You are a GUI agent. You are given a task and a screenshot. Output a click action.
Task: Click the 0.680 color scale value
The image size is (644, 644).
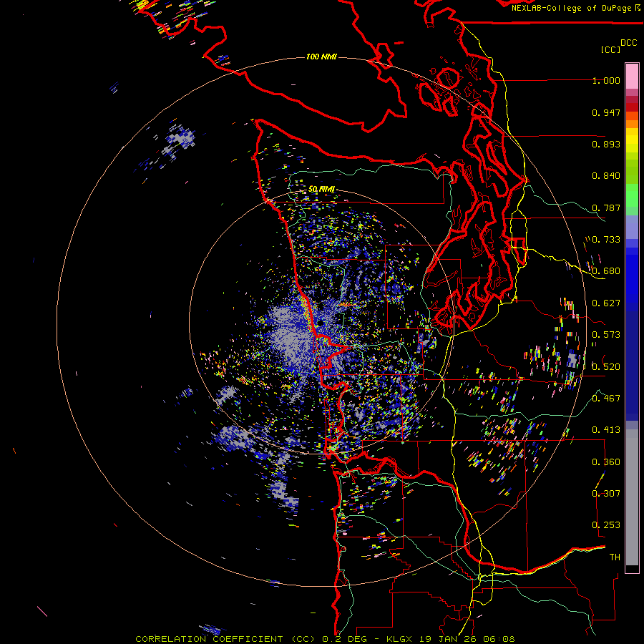point(606,271)
